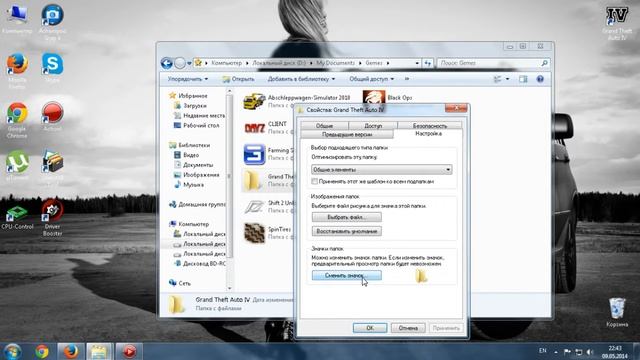Click the Применить button
This screenshot has width=640, height=360.
click(x=446, y=328)
